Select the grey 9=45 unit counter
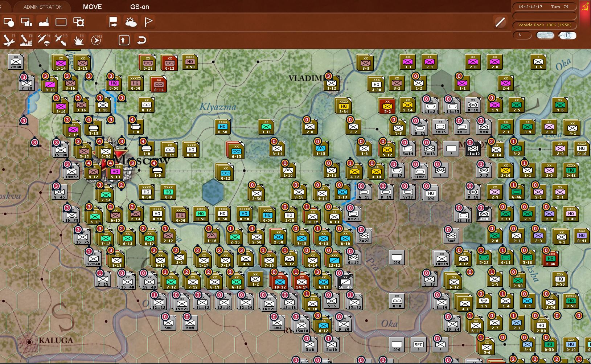Image resolution: width=591 pixels, height=364 pixels. point(59,192)
